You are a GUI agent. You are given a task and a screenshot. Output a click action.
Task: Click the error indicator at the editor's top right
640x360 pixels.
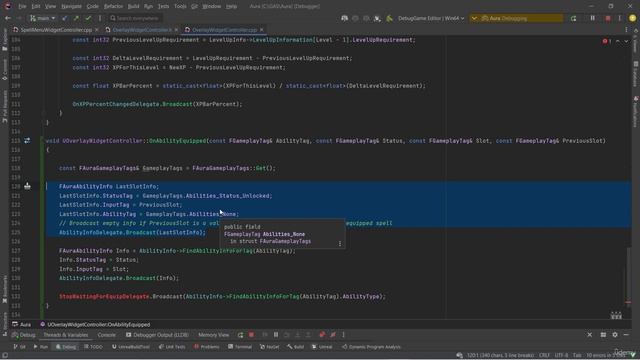point(607,41)
